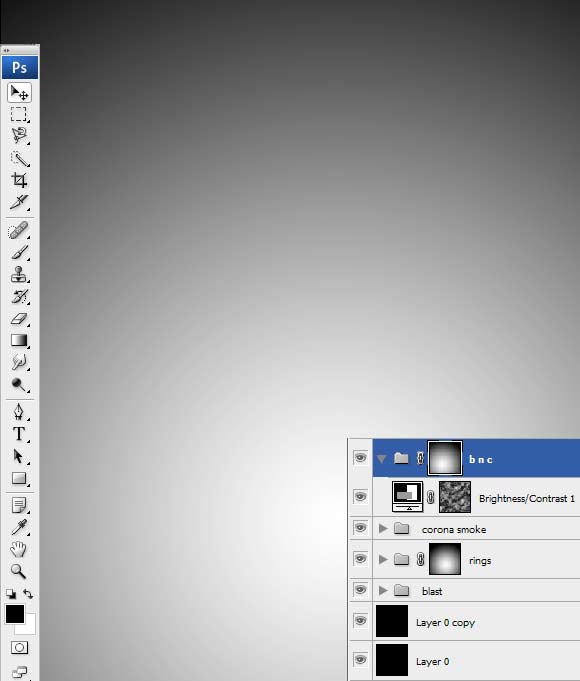The image size is (580, 681).
Task: Select the Zoom tool
Action: (x=19, y=571)
